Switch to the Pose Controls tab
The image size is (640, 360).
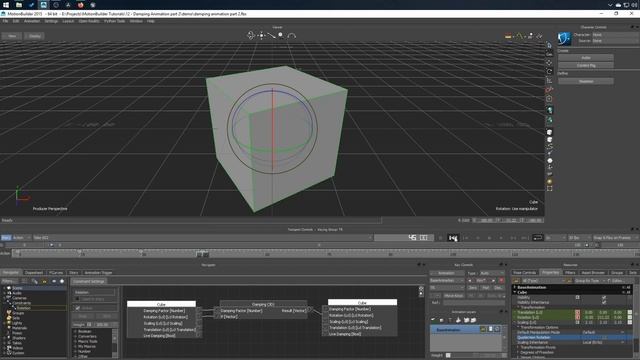[524, 272]
